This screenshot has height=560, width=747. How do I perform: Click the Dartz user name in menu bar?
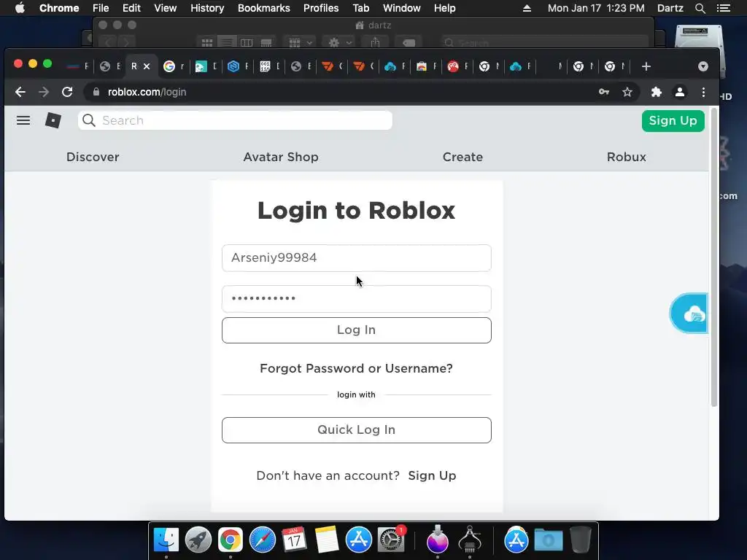670,8
